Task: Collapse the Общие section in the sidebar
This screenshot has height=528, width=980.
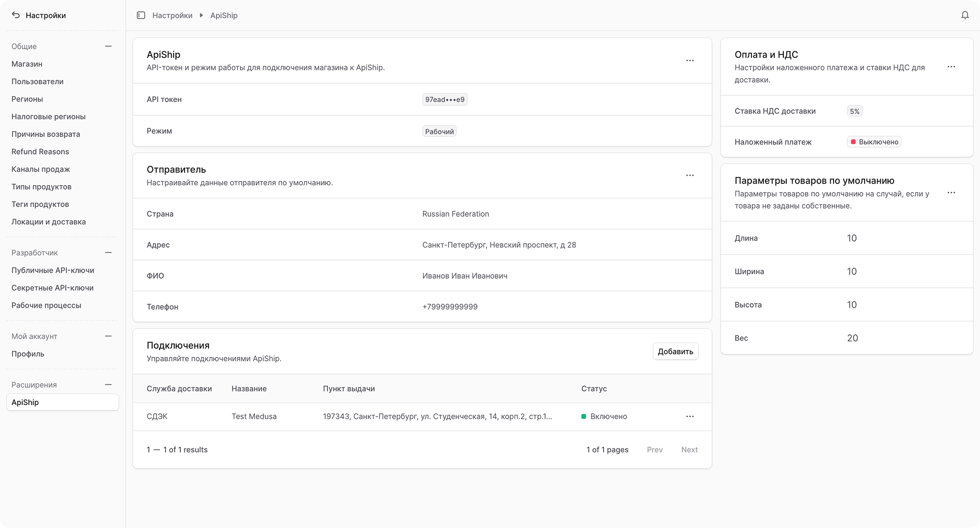Action: tap(109, 46)
